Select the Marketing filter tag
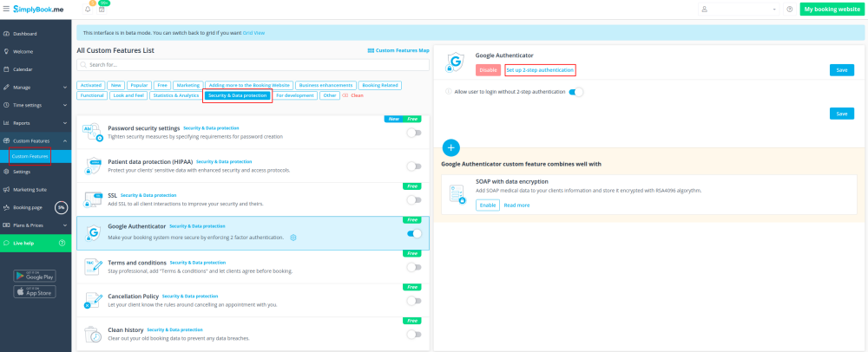Viewport: 868px width, 352px height. tap(187, 85)
